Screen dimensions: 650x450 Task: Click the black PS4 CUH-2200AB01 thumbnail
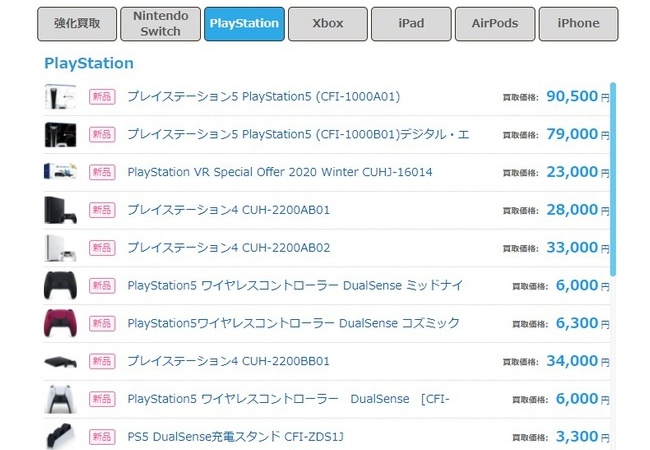point(61,210)
